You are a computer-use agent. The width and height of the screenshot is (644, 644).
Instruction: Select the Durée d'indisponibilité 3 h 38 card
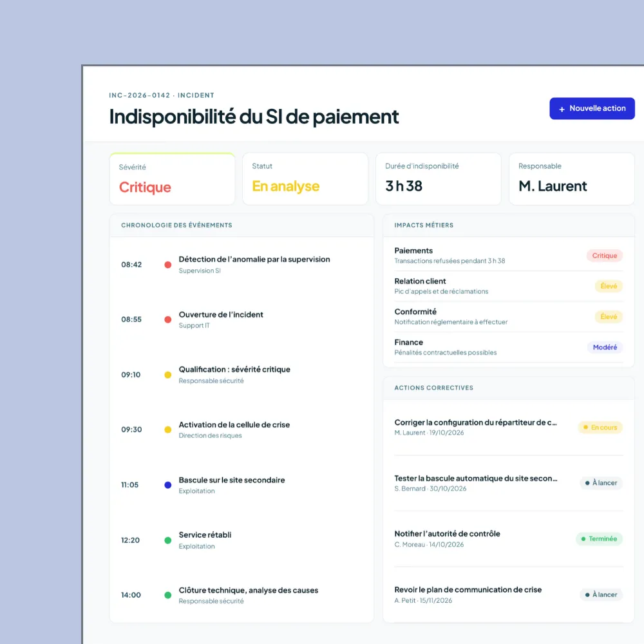(x=438, y=178)
